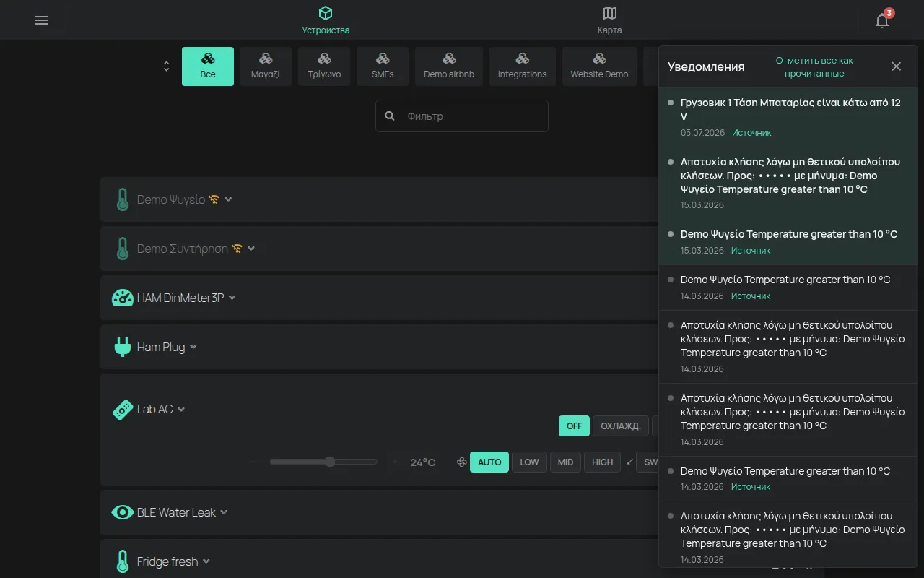This screenshot has height=578, width=924.
Task: Expand the Demo Συντήρηση device chevron
Action: click(251, 249)
